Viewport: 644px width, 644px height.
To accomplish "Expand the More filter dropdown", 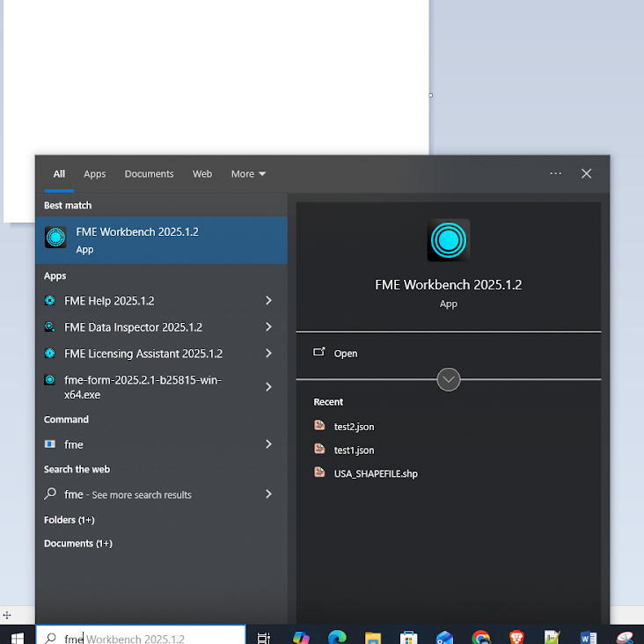I will (x=248, y=174).
